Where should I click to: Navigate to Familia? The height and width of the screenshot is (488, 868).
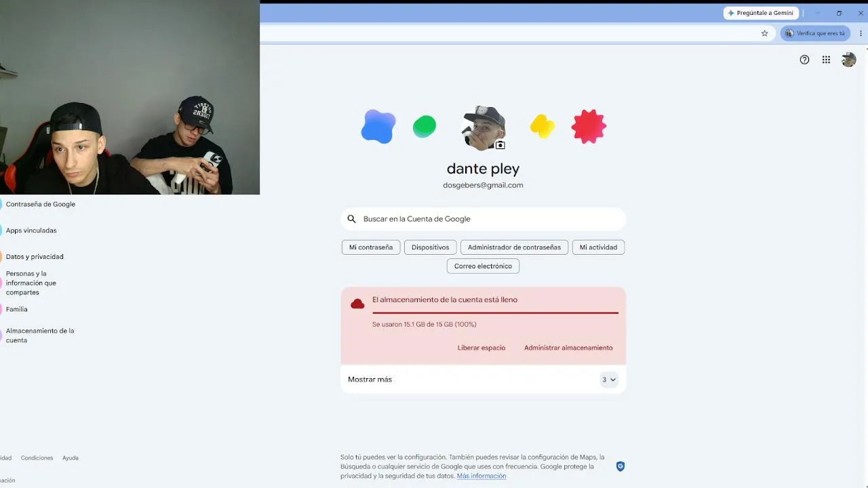17,309
